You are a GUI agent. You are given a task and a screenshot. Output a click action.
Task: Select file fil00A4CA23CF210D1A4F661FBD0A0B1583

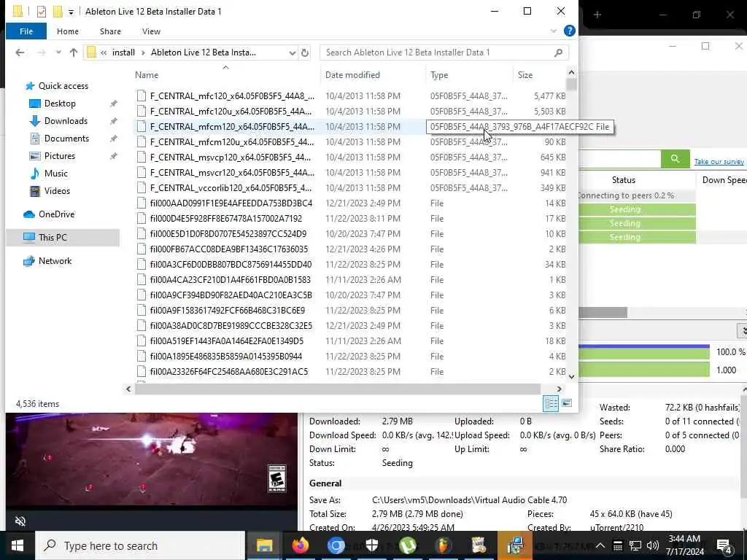tap(230, 279)
